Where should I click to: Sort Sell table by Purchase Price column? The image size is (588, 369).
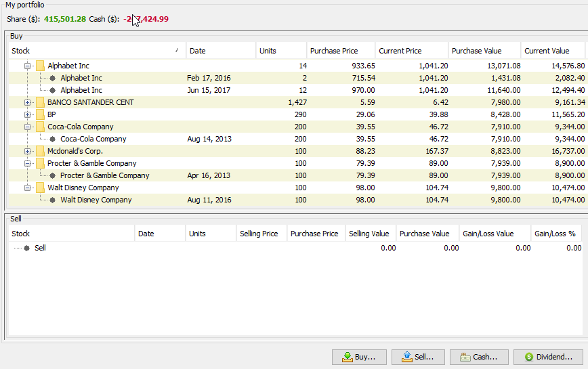click(x=316, y=234)
